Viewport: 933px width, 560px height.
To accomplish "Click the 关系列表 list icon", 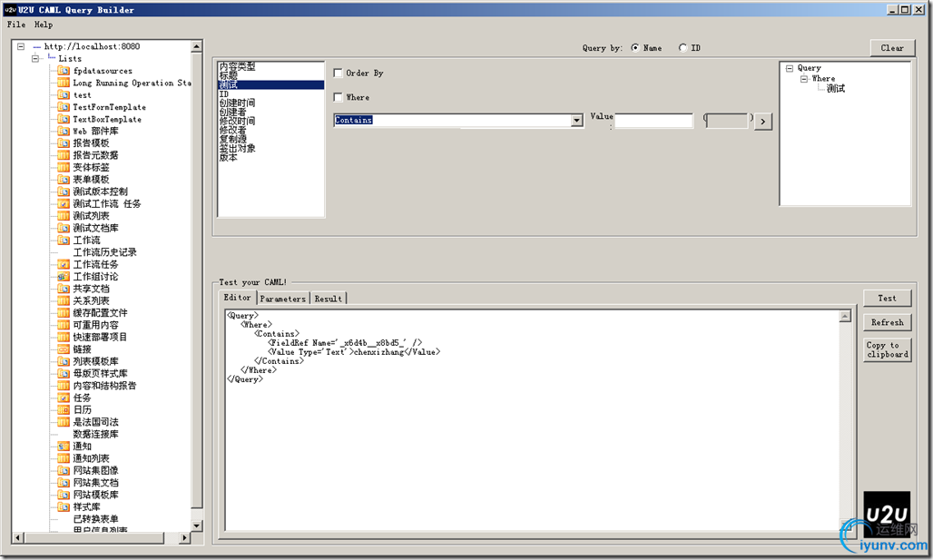I will [64, 300].
